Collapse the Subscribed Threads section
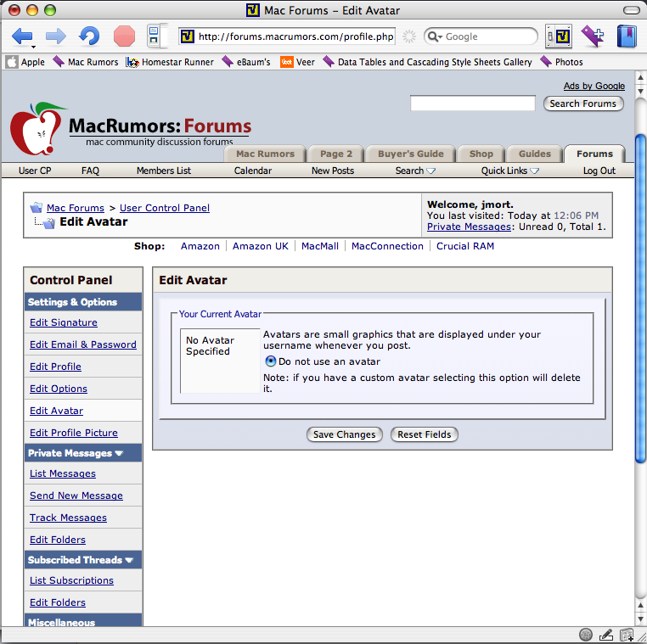Screen dimensions: 647x644 point(129,560)
